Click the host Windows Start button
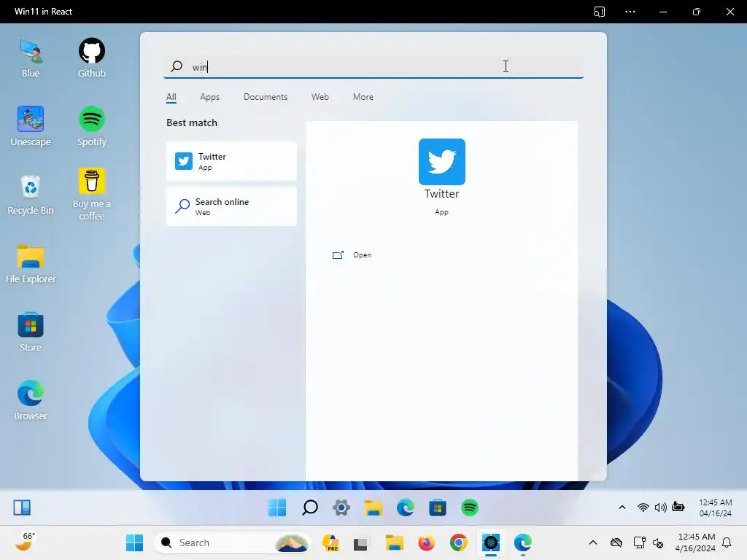Viewport: 747px width, 560px height. 134,542
